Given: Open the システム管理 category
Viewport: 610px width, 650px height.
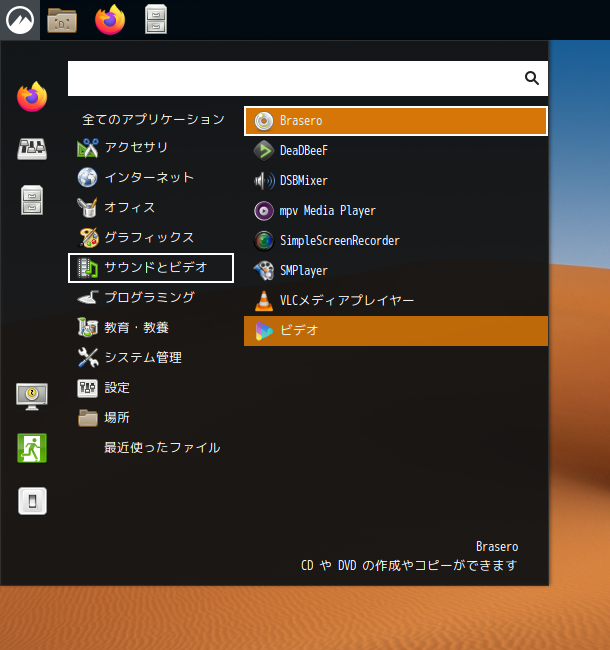Looking at the screenshot, I should pos(151,357).
